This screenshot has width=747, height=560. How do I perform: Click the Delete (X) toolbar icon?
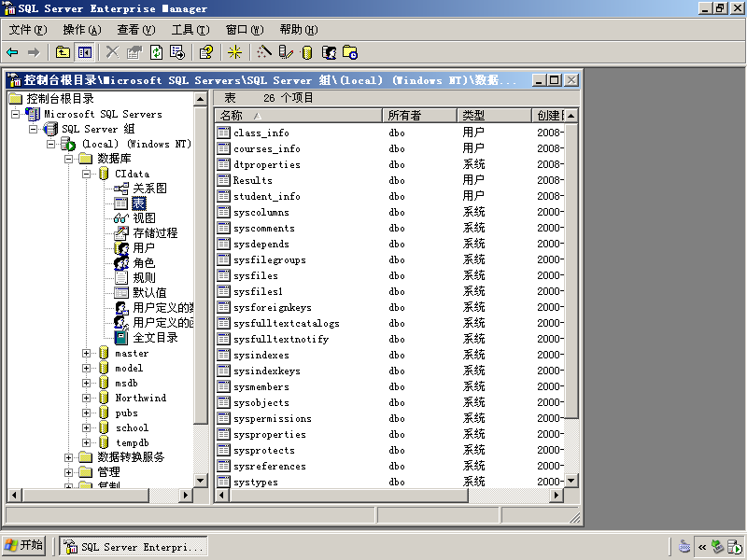click(x=112, y=52)
